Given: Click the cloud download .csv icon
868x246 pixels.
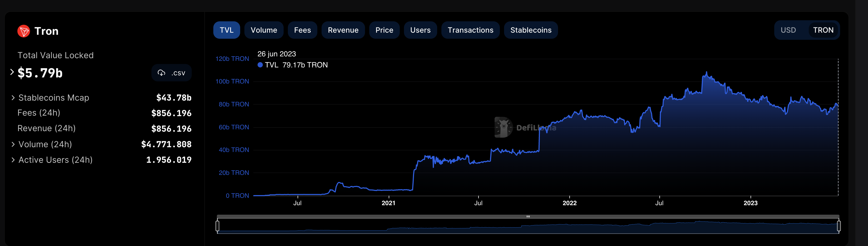Looking at the screenshot, I should click(161, 73).
